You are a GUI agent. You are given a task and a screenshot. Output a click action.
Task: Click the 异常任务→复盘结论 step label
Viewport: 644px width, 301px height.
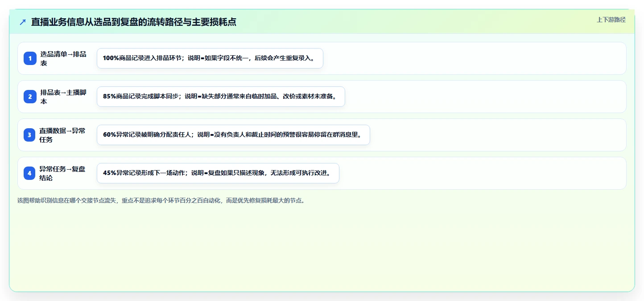pos(62,173)
